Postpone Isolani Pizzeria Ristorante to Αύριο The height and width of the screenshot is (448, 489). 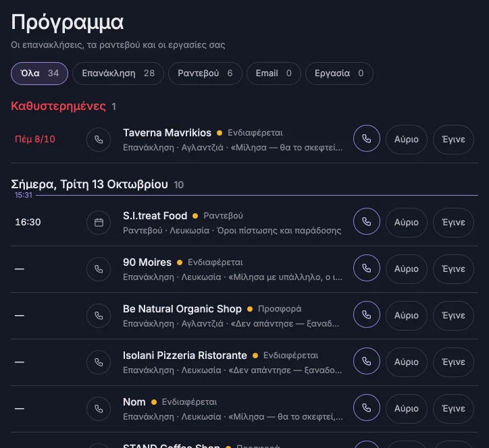tap(407, 362)
